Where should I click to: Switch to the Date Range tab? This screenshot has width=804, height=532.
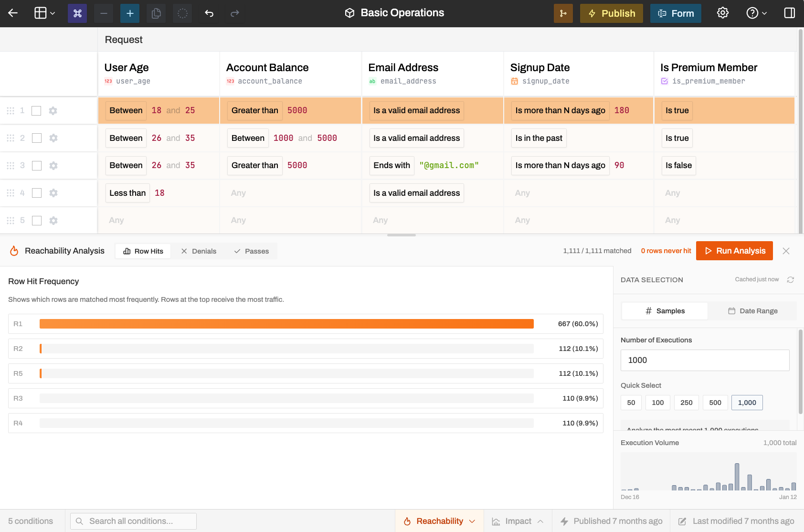point(753,311)
